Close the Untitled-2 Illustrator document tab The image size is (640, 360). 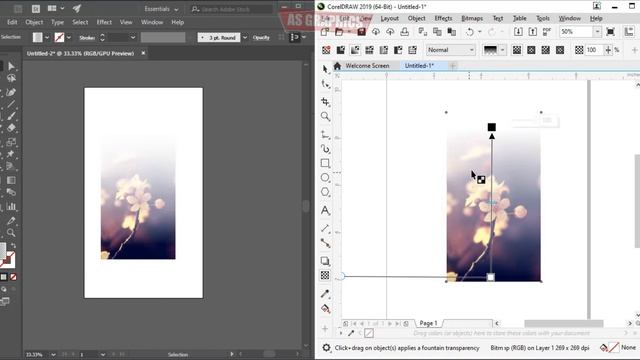[x=143, y=53]
